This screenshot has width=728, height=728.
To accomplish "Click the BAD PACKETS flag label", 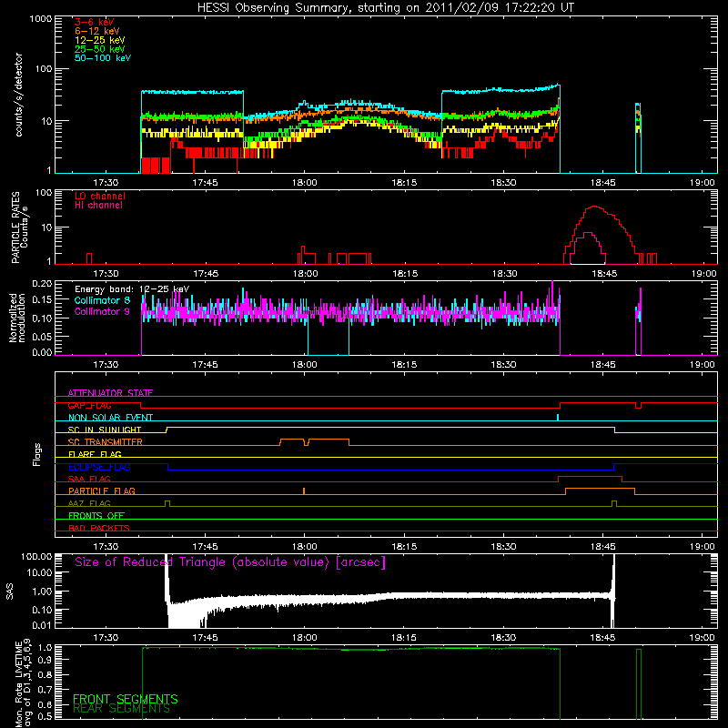I will click(99, 528).
